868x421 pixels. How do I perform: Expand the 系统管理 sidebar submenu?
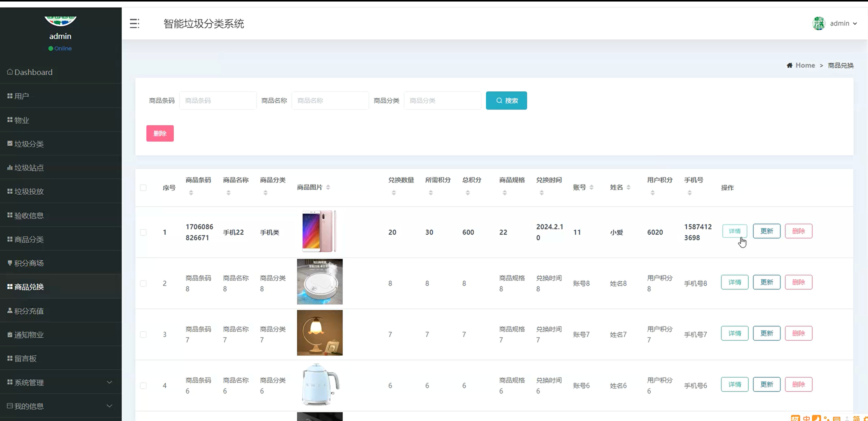coord(61,382)
